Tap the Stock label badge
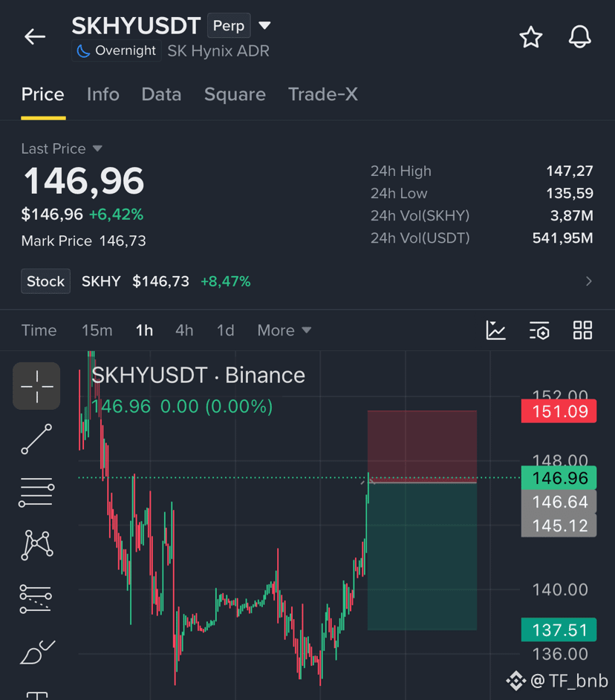Screen dimensions: 615x700 [45, 281]
